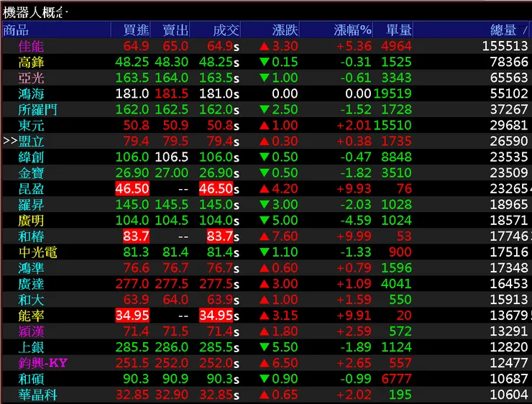Screen dimensions: 532x404
Task: Click 所羅門's change value 2.50
Action: click(278, 109)
